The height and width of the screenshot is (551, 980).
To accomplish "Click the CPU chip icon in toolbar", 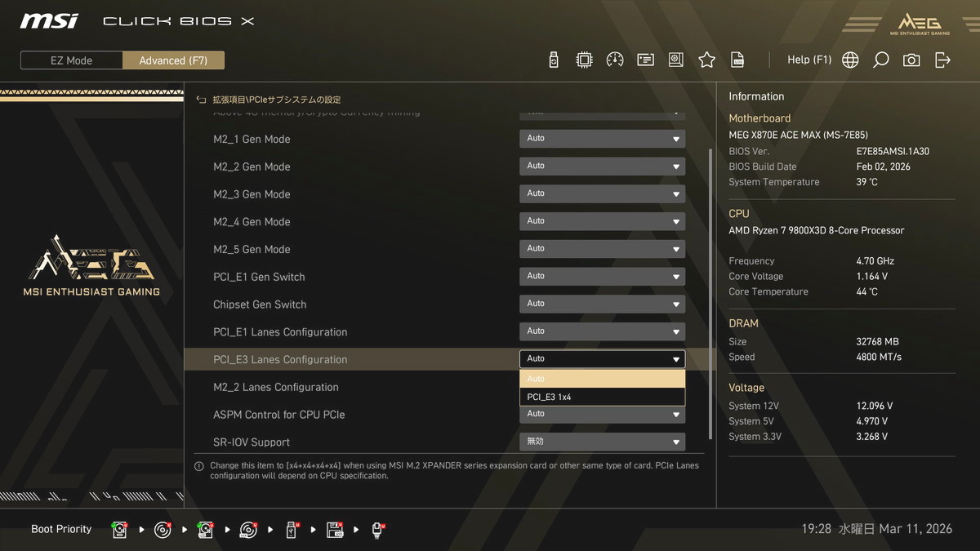I will [x=584, y=60].
